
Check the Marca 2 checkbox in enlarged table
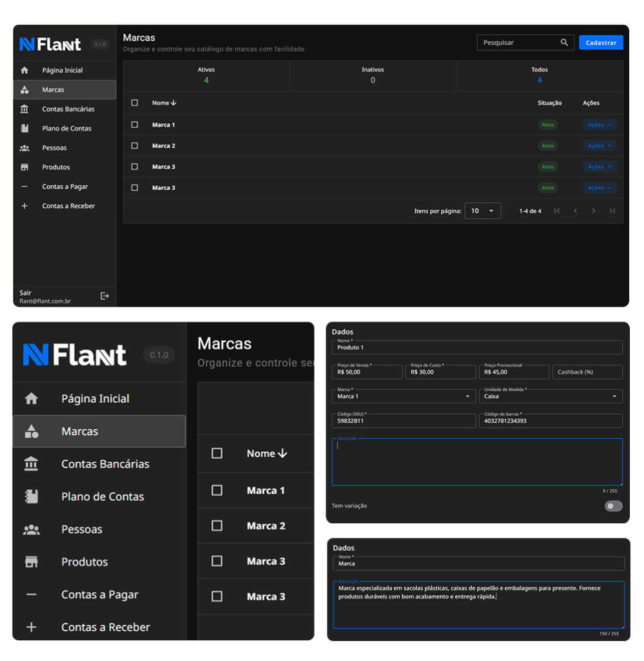(217, 526)
